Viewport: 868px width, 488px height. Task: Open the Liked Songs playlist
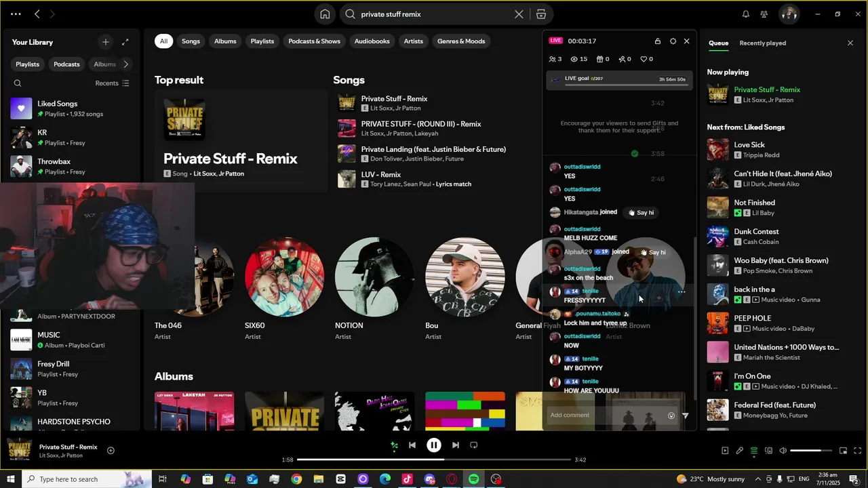(x=73, y=108)
